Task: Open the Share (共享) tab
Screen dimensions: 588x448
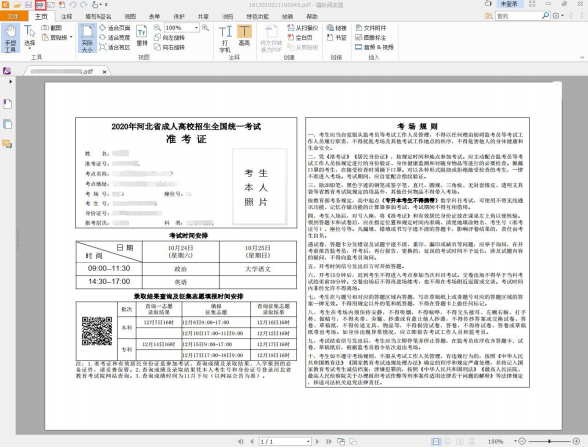Action: [x=203, y=16]
